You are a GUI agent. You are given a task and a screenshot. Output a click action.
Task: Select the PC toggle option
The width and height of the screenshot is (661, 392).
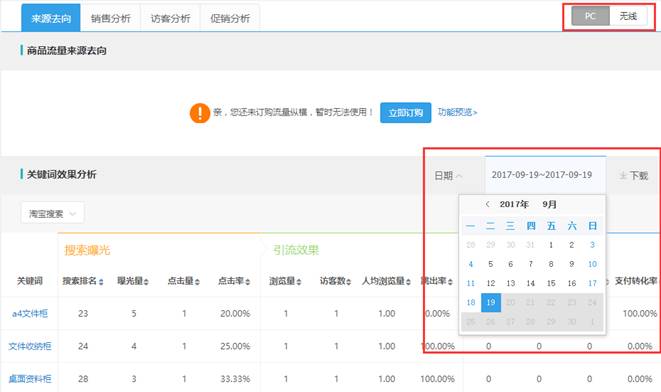[x=590, y=16]
